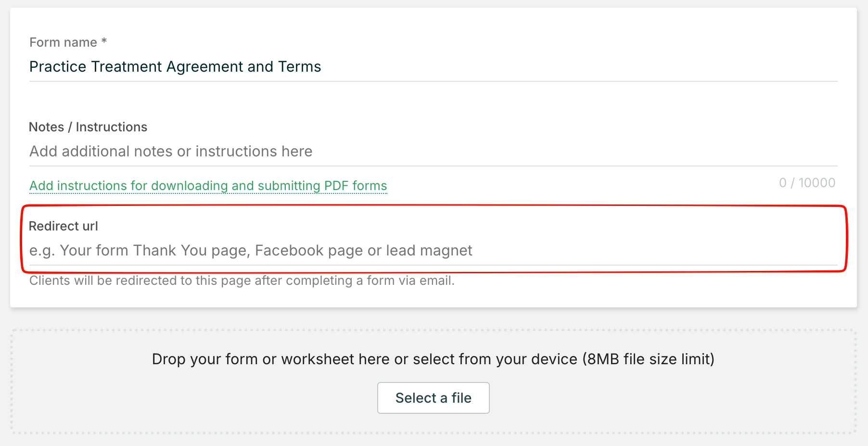
Task: Click the 'Redirect url' label
Action: 63,226
